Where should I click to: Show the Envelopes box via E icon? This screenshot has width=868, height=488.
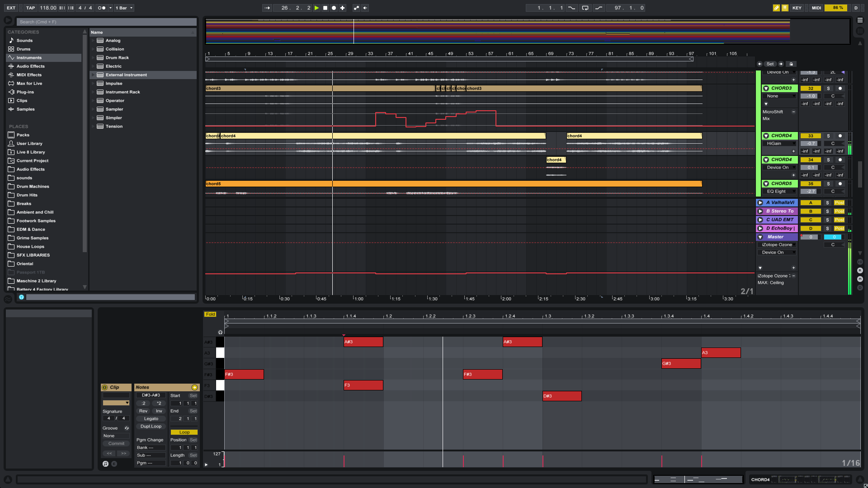(114, 464)
